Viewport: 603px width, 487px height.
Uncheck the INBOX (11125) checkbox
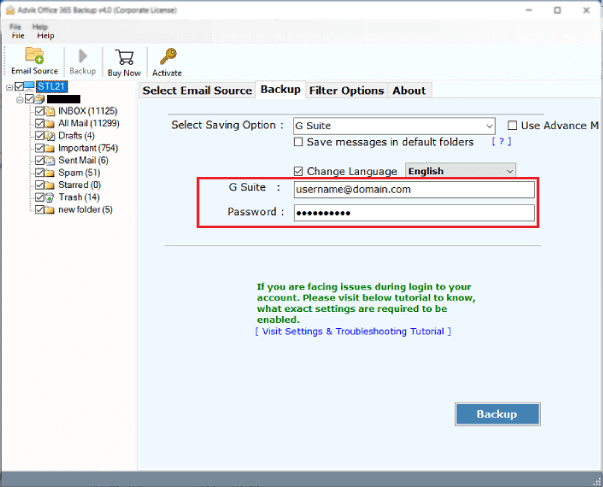pos(40,111)
